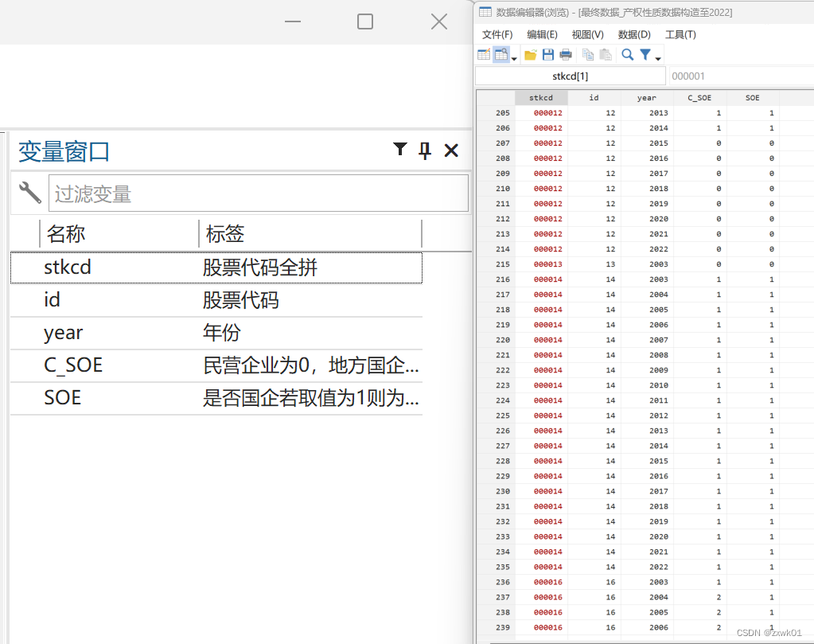Select the id column header in data grid
Viewport: 814px width, 644px height.
point(594,98)
